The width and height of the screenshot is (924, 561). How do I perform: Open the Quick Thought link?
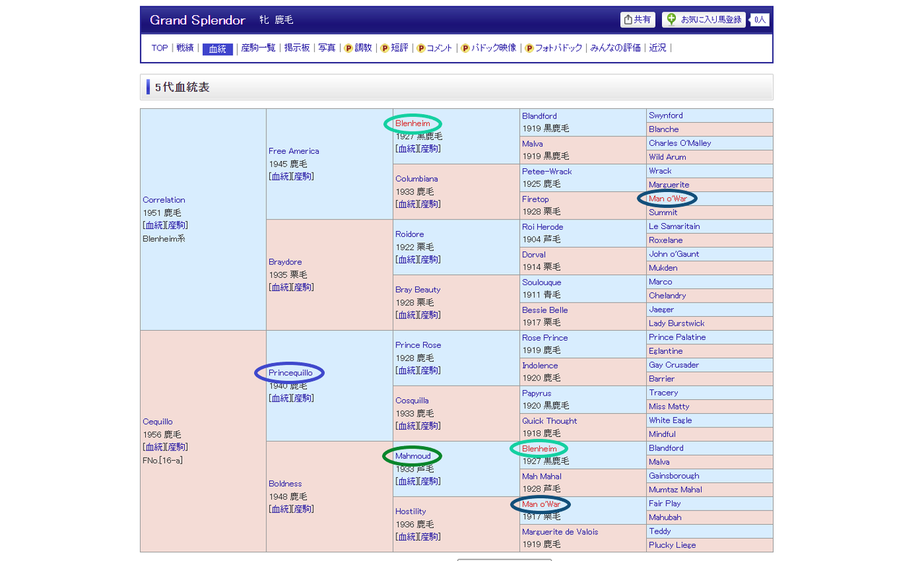[550, 422]
